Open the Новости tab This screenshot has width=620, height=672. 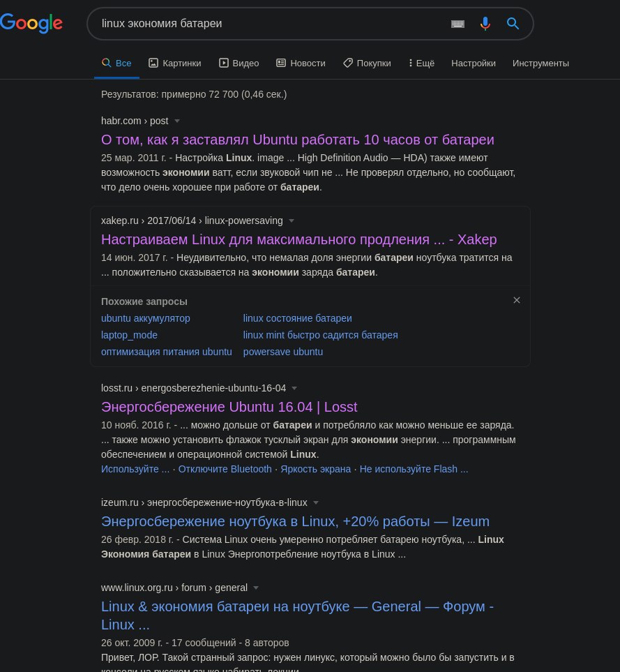coord(301,63)
